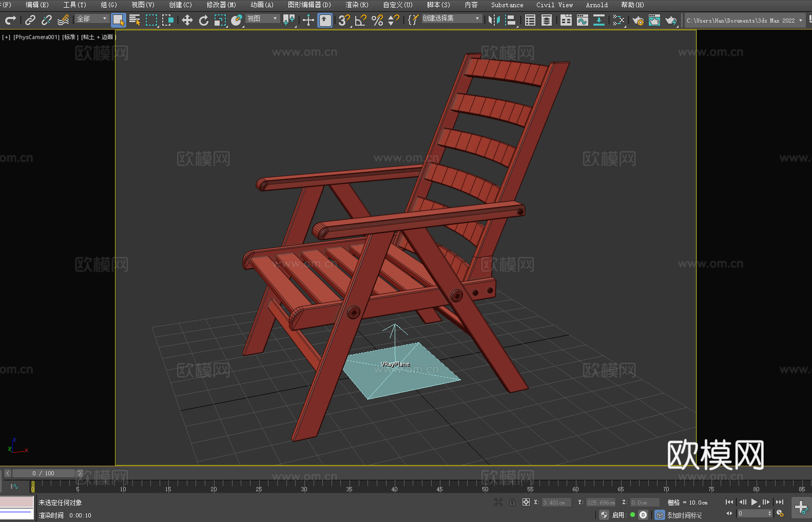This screenshot has height=522, width=812.
Task: Click the Select and Place icon
Action: (x=237, y=20)
